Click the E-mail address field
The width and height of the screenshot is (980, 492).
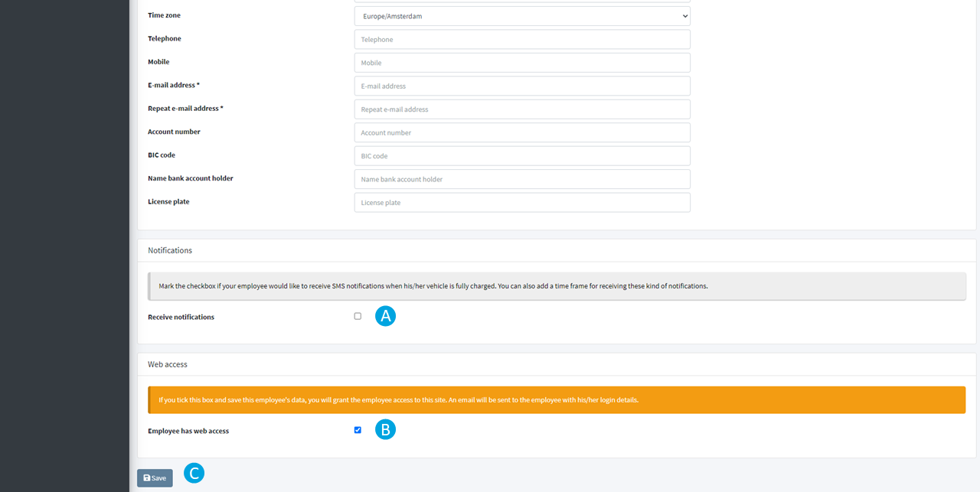pos(522,86)
